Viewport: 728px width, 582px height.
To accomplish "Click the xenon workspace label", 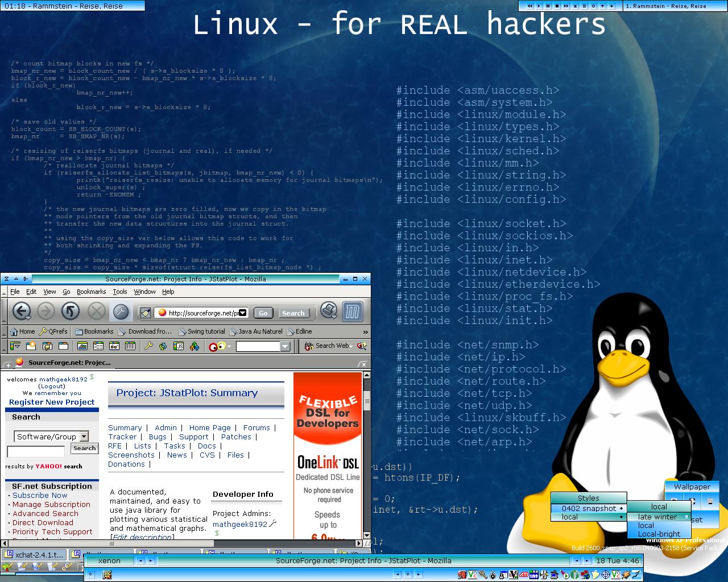I will pos(109,560).
